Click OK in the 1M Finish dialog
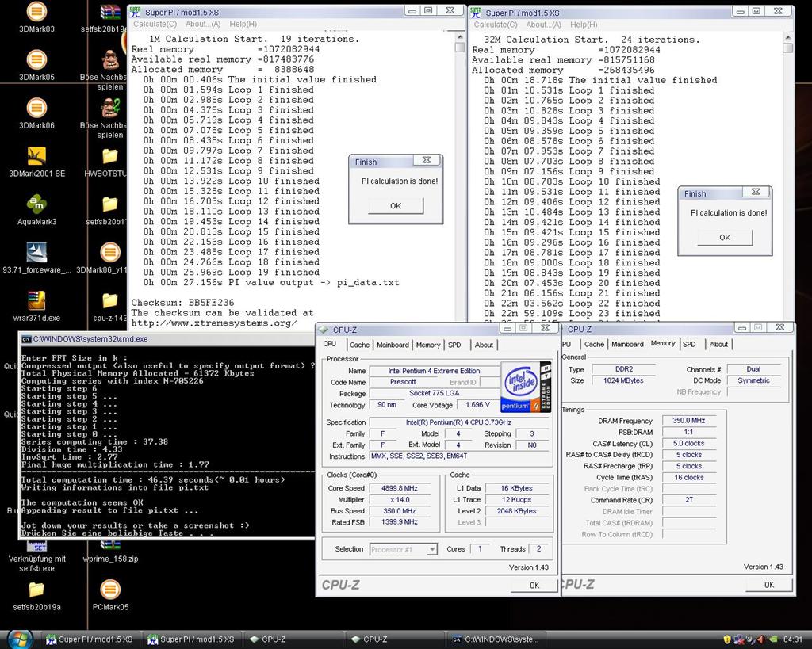This screenshot has height=649, width=812. 396,206
